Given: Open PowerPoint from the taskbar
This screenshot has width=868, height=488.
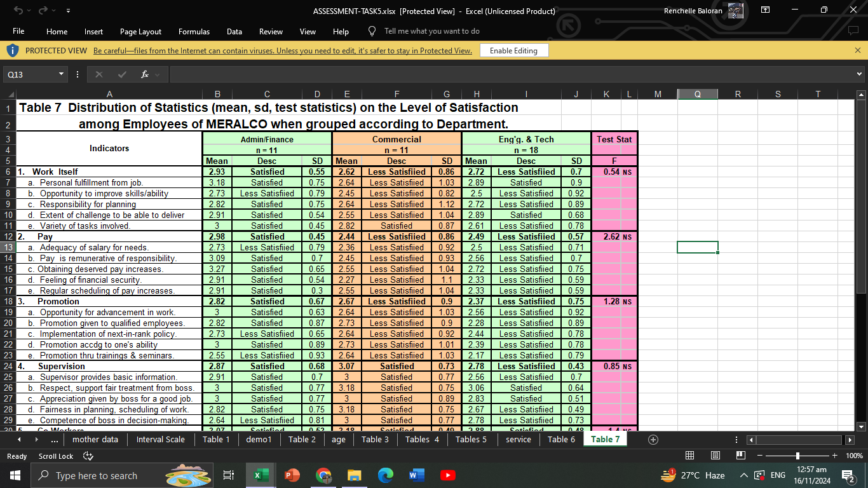Looking at the screenshot, I should point(292,475).
